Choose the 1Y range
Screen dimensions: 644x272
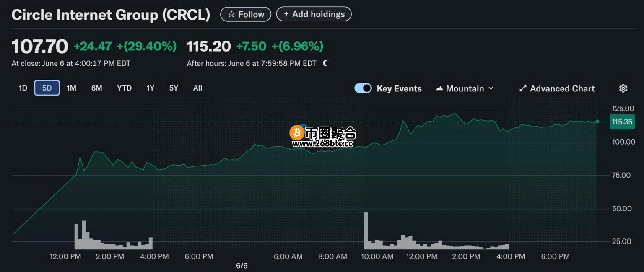tap(150, 88)
